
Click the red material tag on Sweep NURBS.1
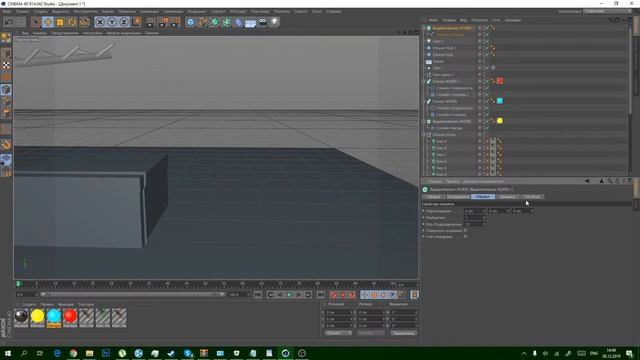[x=500, y=81]
